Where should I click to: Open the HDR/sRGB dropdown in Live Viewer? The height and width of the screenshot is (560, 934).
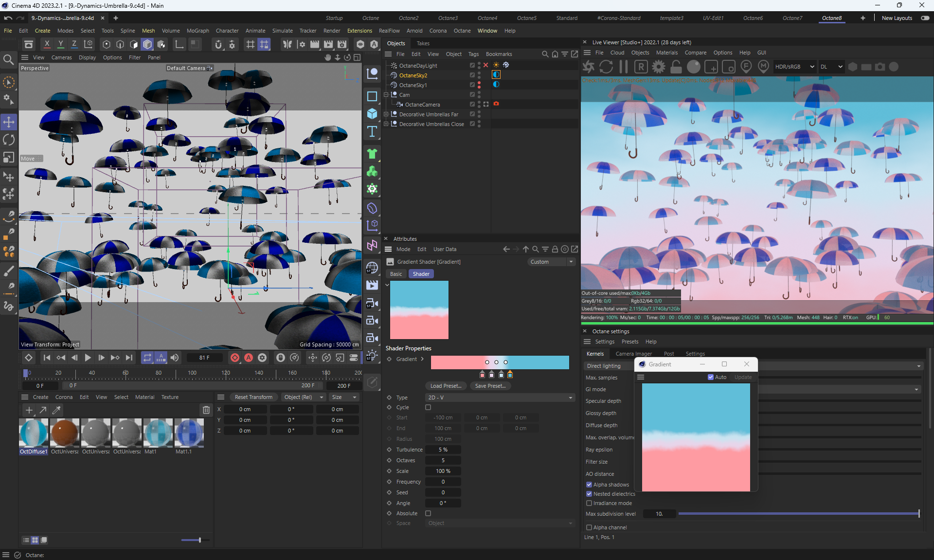(x=794, y=67)
